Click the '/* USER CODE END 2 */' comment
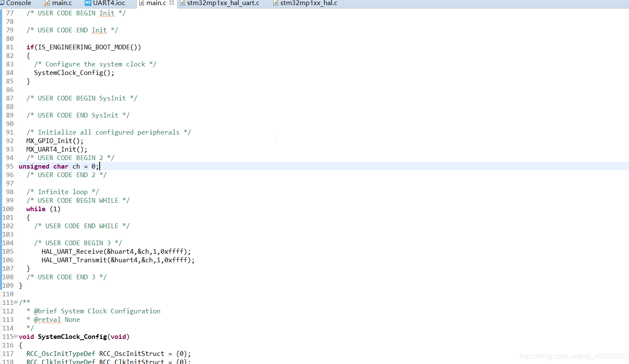 pos(66,175)
